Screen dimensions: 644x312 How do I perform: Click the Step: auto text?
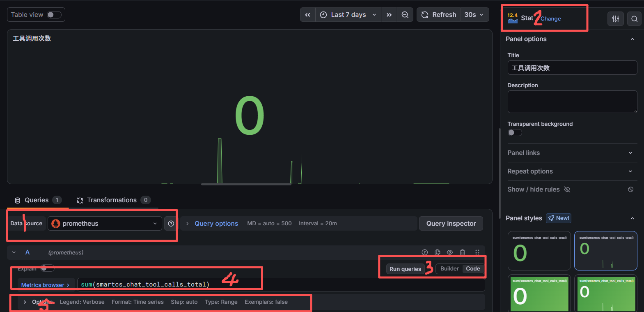click(184, 302)
